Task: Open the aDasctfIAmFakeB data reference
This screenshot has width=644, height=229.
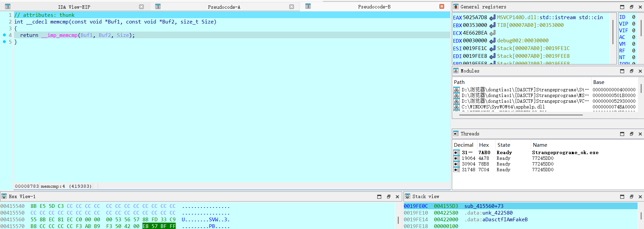Action: [505, 220]
